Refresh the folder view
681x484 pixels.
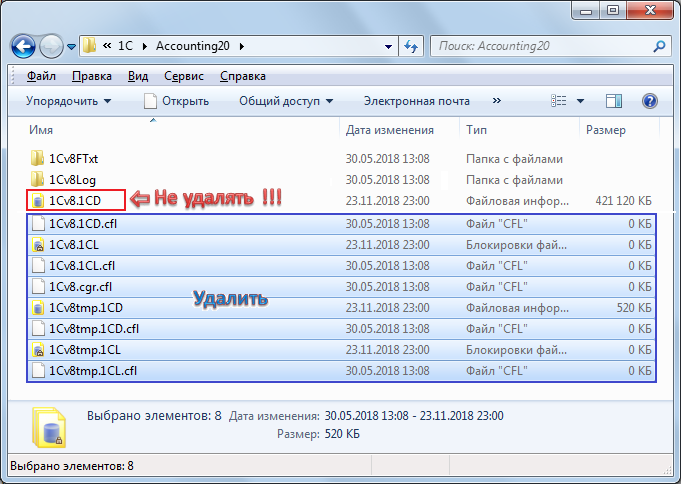pos(410,46)
